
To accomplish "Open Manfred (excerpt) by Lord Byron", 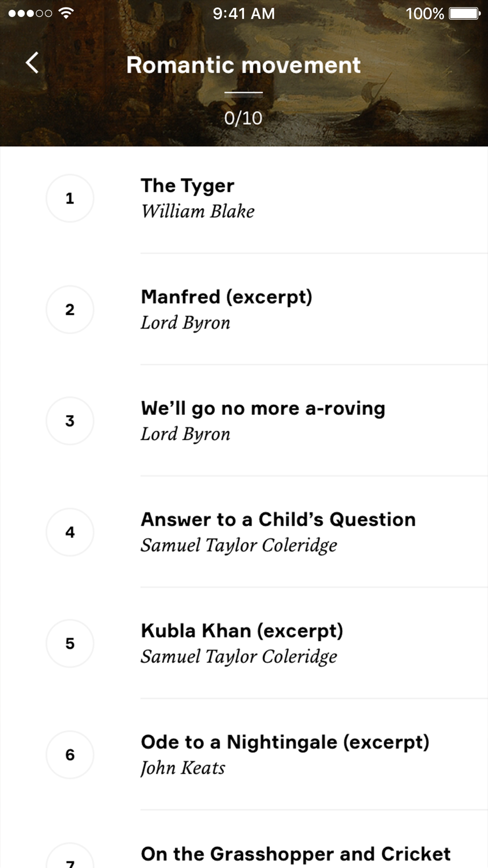I will point(244,310).
